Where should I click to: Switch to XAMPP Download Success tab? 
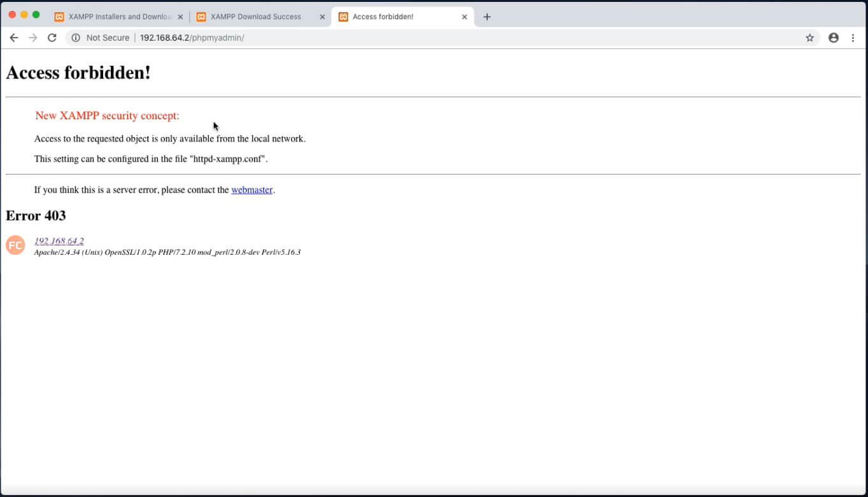260,17
